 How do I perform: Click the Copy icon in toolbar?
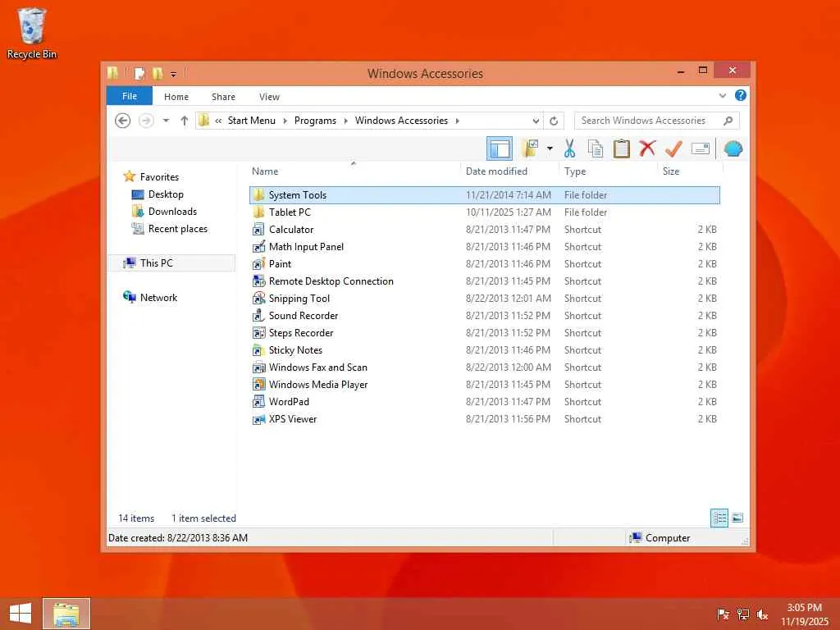pos(596,148)
